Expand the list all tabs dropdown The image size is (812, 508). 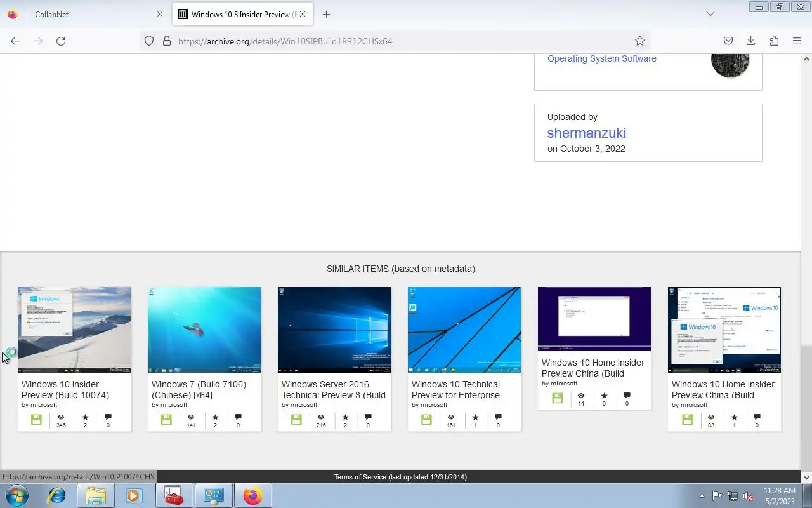click(x=710, y=14)
